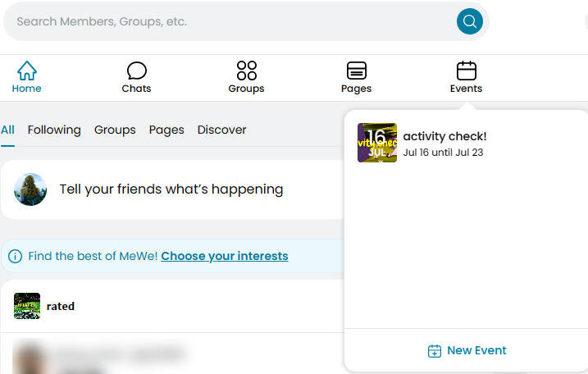Open the Pages icon
588x374 pixels.
pos(356,71)
